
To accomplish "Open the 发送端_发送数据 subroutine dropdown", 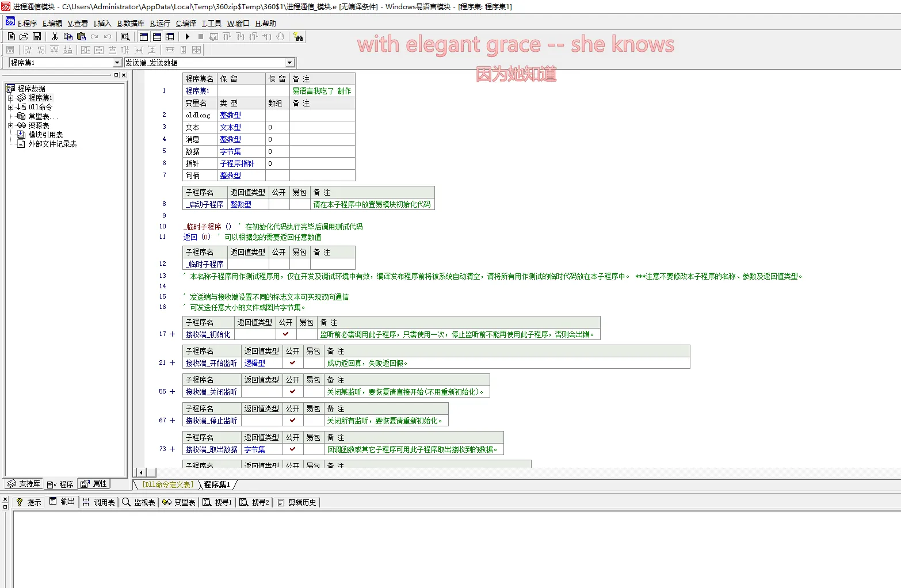I will click(x=290, y=63).
